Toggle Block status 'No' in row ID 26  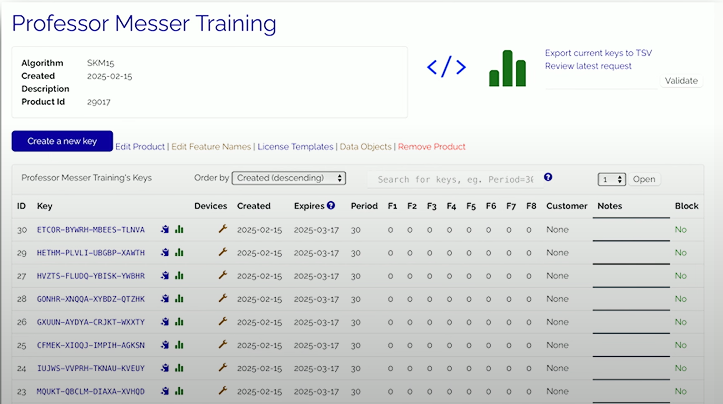(681, 322)
